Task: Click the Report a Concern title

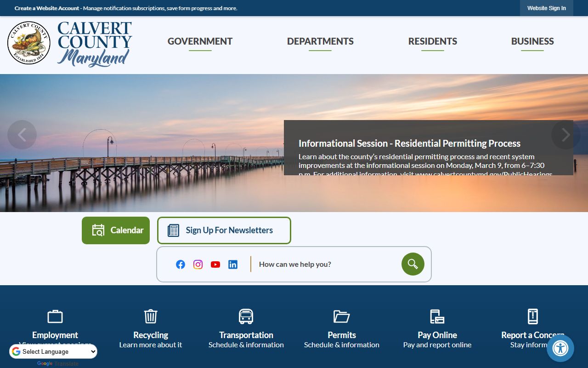Action: tap(533, 335)
